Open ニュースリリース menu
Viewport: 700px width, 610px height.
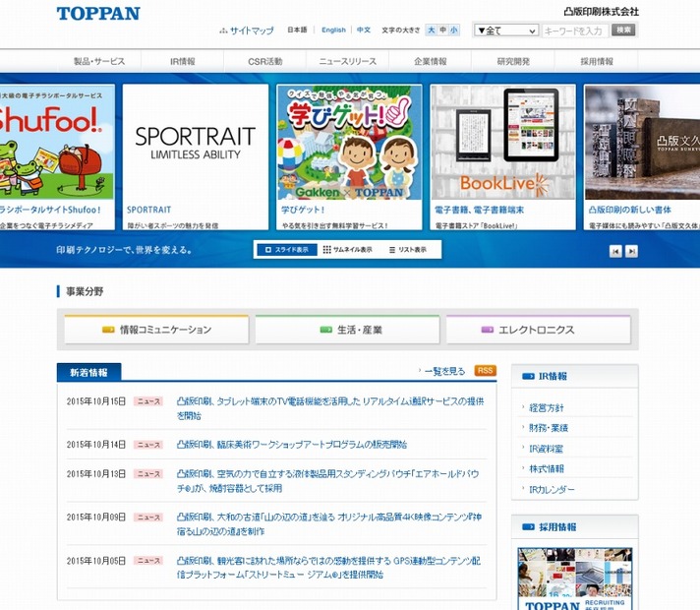[347, 61]
